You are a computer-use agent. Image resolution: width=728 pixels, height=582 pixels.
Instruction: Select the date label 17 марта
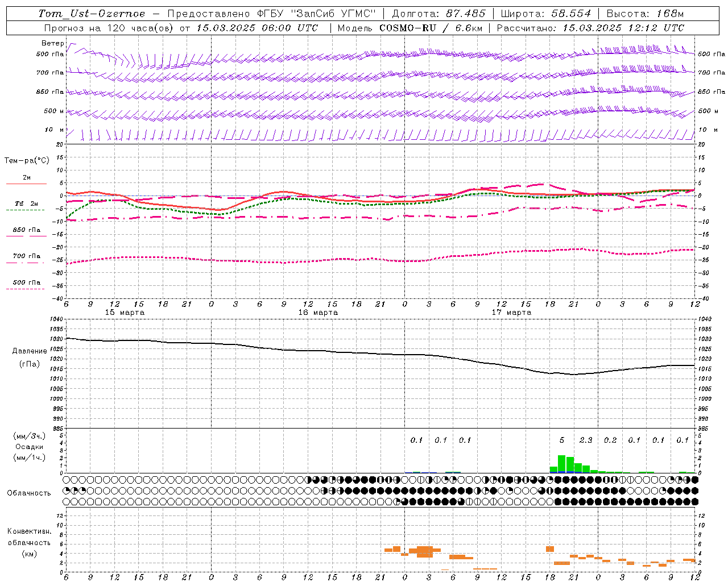tap(511, 313)
